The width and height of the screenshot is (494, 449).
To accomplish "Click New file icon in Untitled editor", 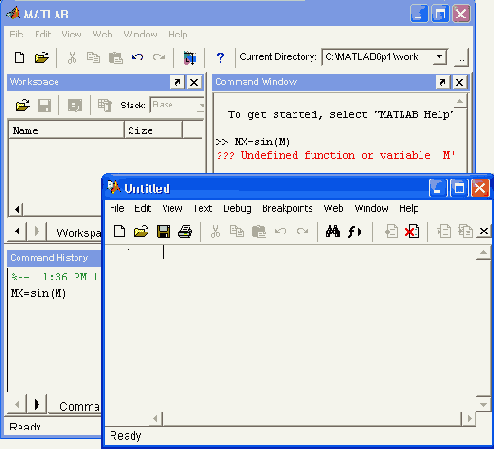I will click(x=119, y=231).
